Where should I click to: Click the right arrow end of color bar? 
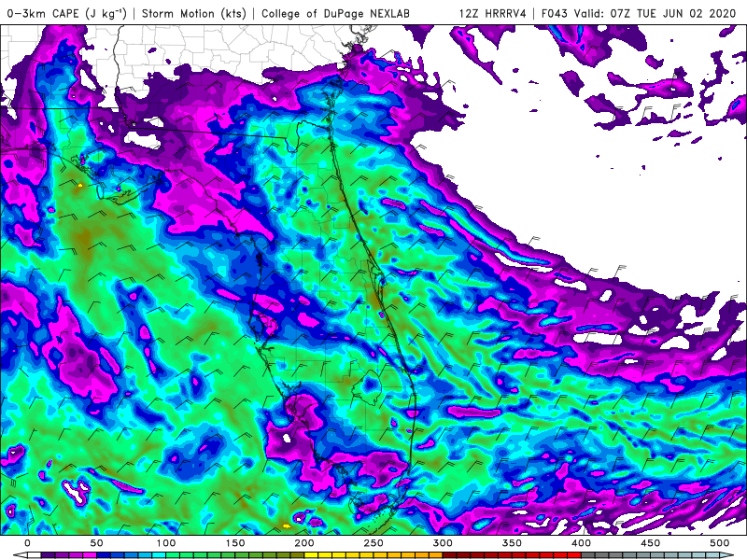pyautogui.click(x=726, y=555)
